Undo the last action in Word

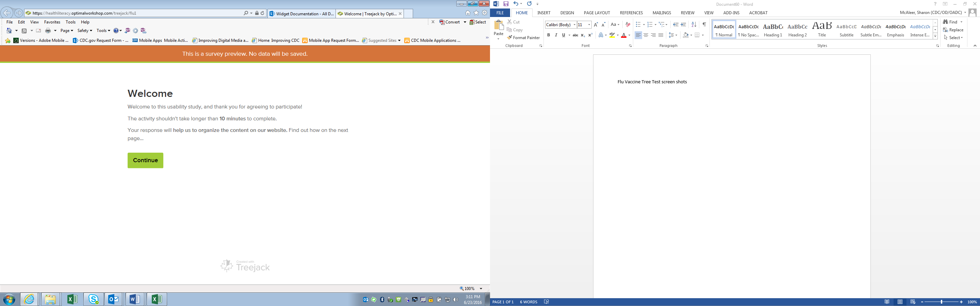516,4
